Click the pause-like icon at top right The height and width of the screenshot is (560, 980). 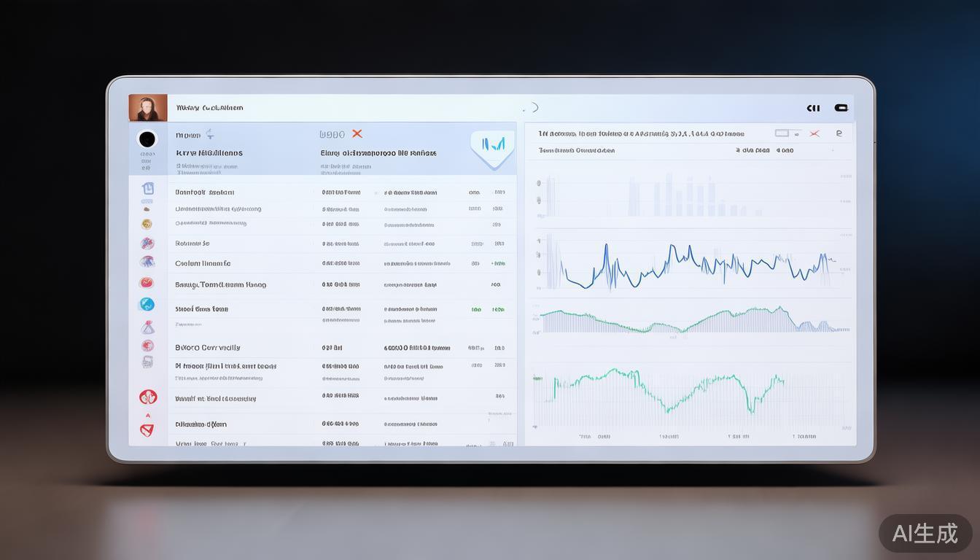click(813, 108)
